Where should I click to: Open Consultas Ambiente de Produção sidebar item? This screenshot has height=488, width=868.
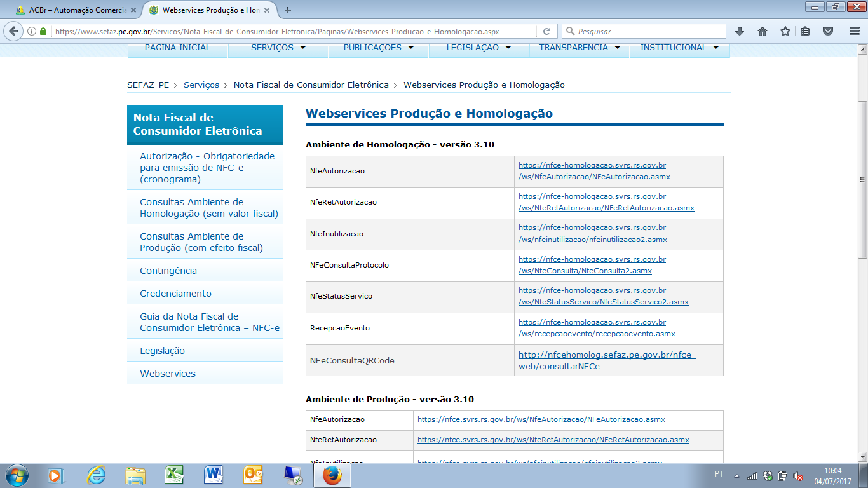[201, 242]
